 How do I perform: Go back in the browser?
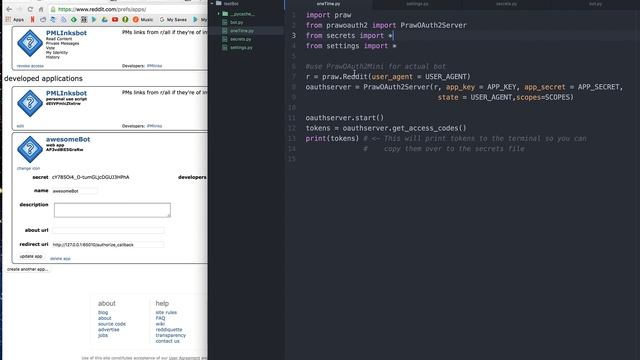[x=9, y=9]
